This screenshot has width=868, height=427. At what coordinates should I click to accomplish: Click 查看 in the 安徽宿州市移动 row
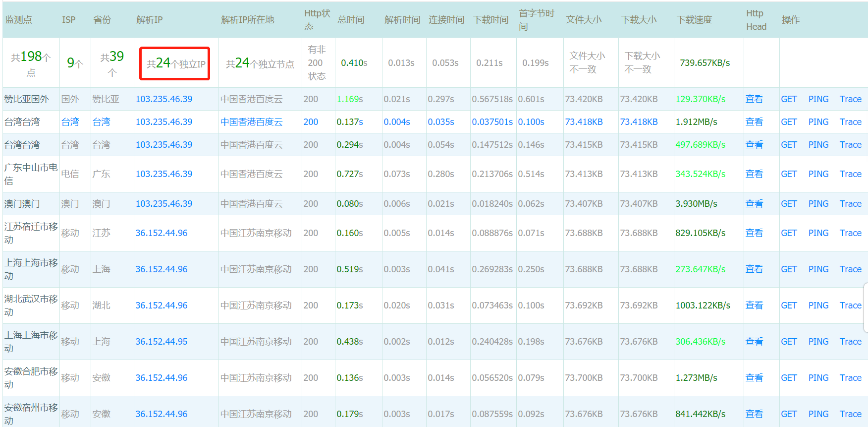(754, 414)
